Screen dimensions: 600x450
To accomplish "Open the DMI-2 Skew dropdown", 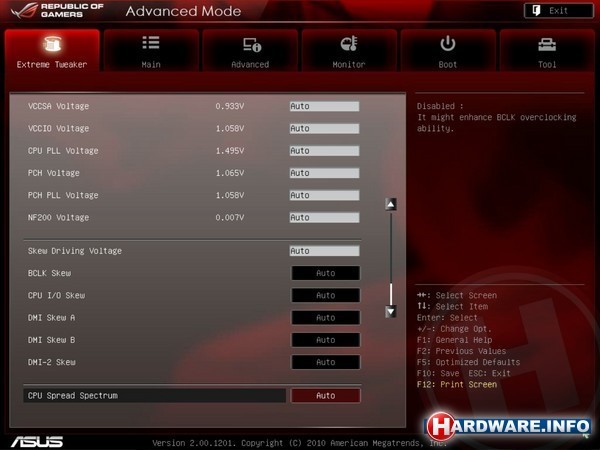I will pyautogui.click(x=325, y=362).
